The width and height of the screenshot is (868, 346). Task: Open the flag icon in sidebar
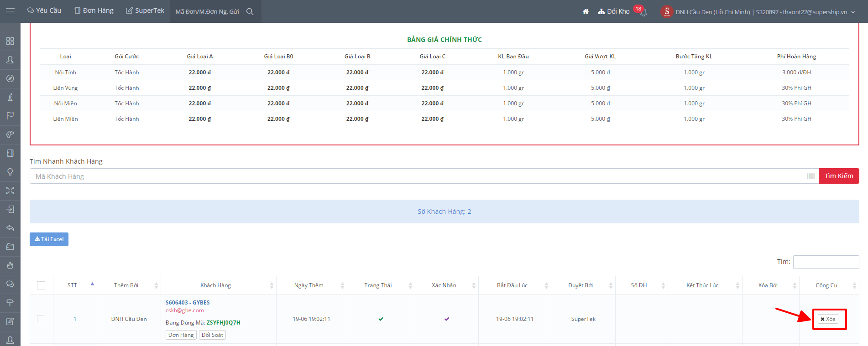point(10,116)
